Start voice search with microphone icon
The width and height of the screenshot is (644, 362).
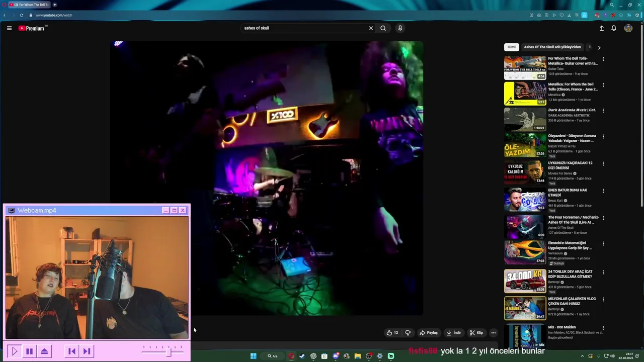tap(400, 28)
